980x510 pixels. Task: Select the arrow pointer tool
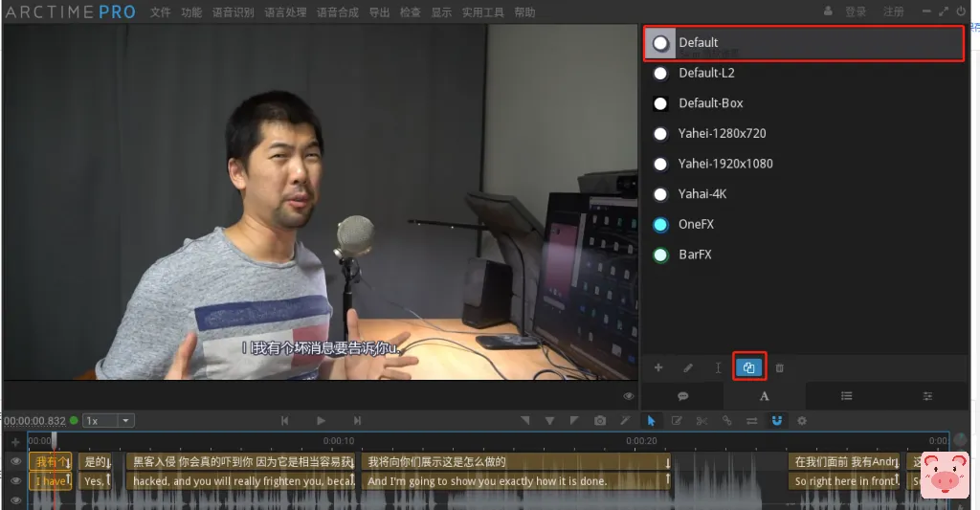tap(651, 421)
